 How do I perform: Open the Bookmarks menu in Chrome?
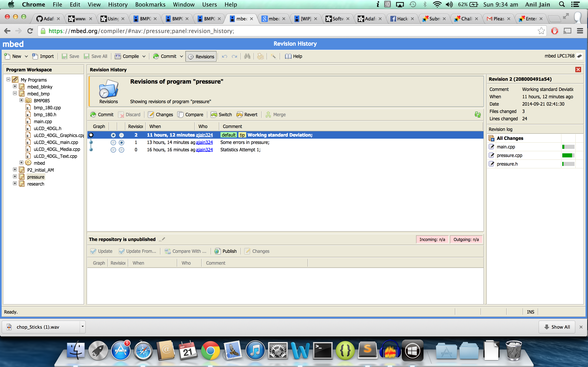(x=150, y=4)
